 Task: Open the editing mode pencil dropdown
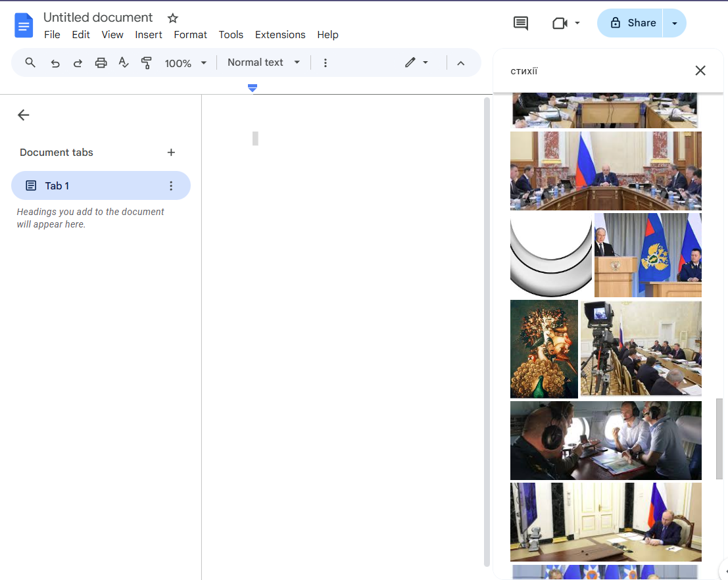pos(417,62)
